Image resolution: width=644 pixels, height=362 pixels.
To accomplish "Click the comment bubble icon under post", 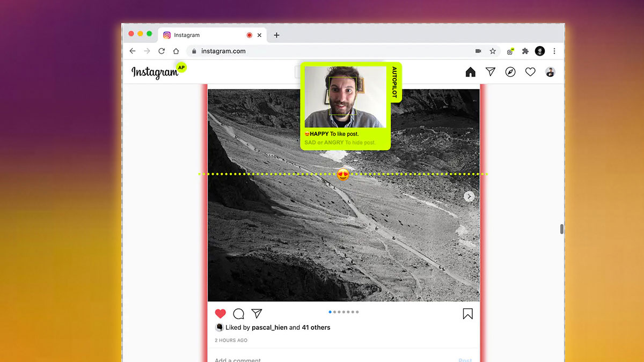I will tap(239, 314).
